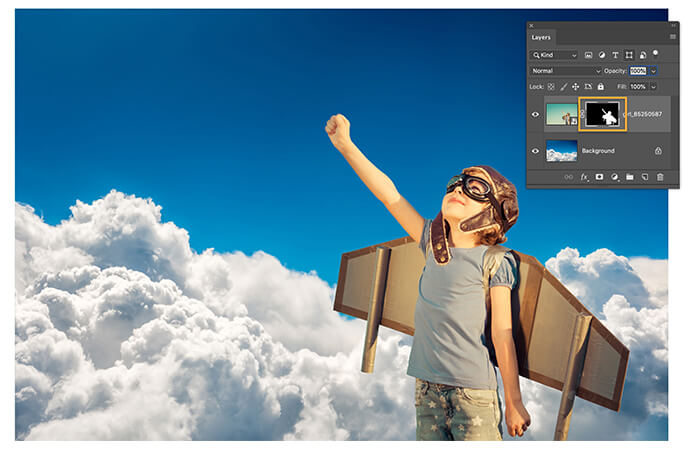Filter layers by pixel layer icon
This screenshot has height=450, width=690.
tap(588, 55)
